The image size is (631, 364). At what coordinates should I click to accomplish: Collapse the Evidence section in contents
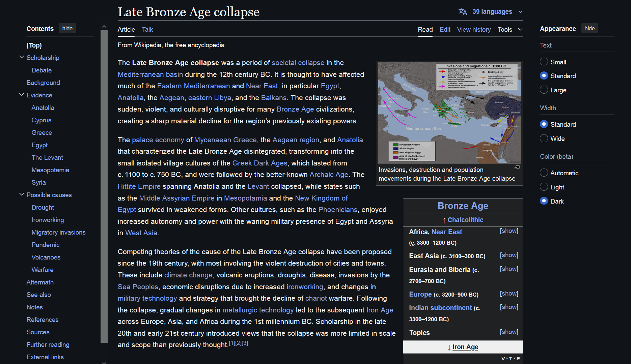click(22, 95)
